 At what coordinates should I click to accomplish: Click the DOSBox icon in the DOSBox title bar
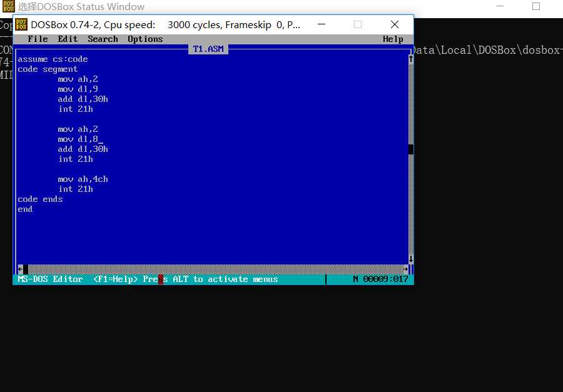(x=21, y=24)
